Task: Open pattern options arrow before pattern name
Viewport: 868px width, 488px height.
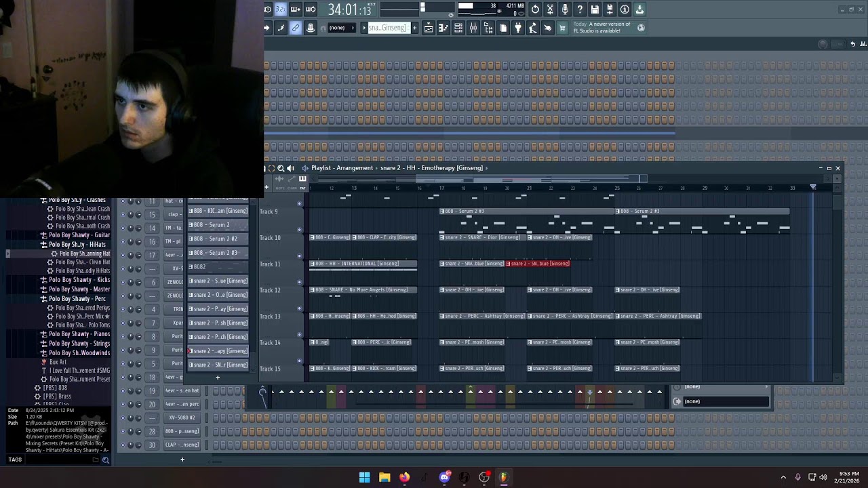Action: [364, 28]
